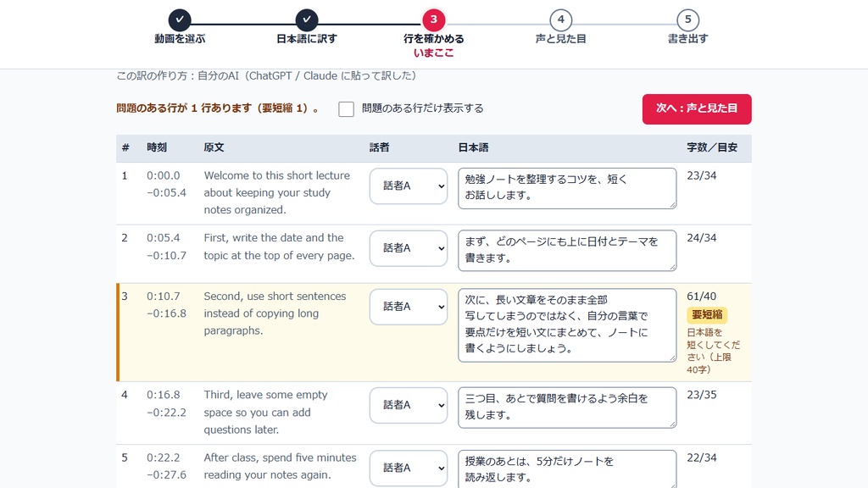
Task: Click the 字数／目安 column header
Action: 712,147
